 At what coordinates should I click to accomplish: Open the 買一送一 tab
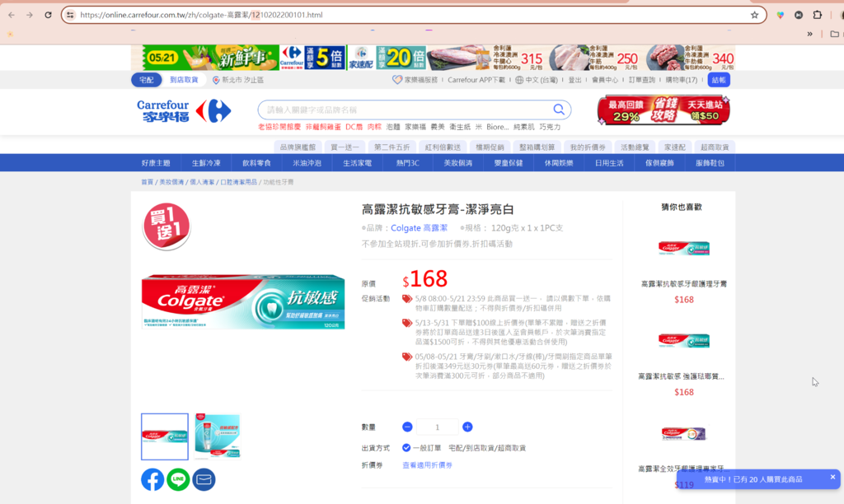click(345, 147)
